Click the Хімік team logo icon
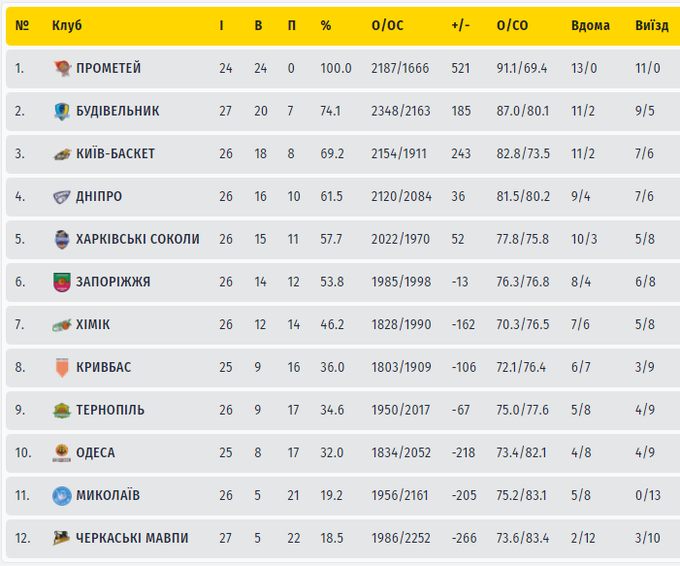680x566 pixels. [x=62, y=325]
